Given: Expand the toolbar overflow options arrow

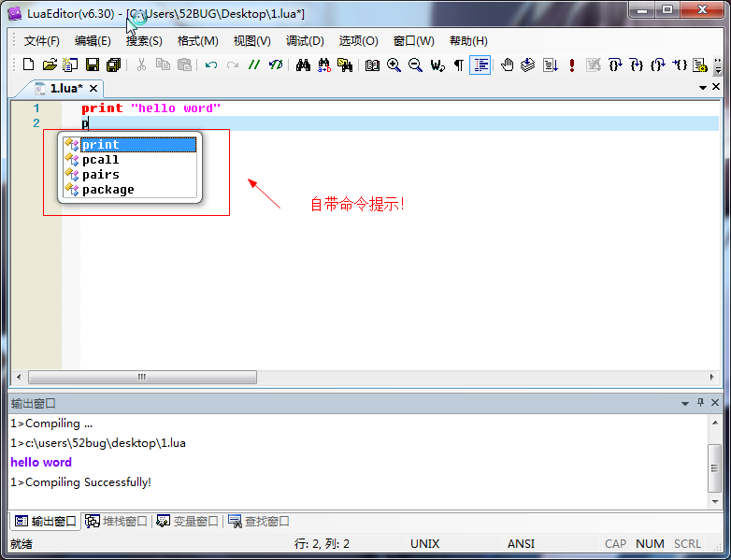Looking at the screenshot, I should click(718, 65).
